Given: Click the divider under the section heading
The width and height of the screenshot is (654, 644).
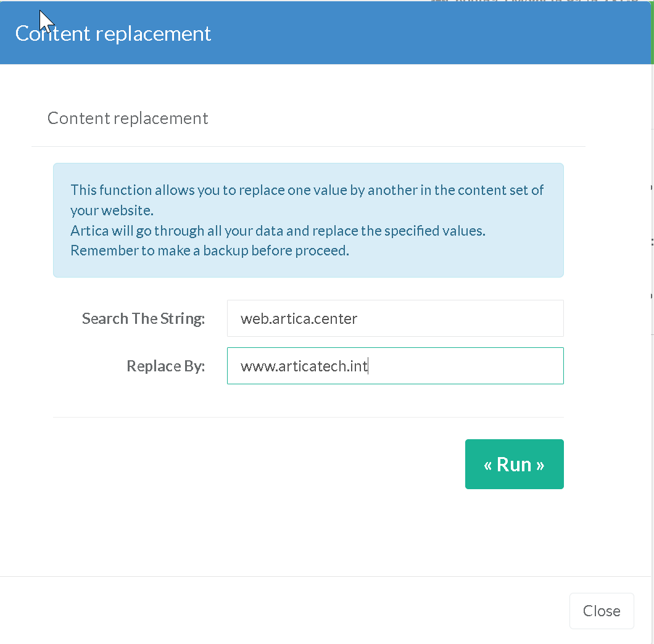Looking at the screenshot, I should pyautogui.click(x=308, y=146).
